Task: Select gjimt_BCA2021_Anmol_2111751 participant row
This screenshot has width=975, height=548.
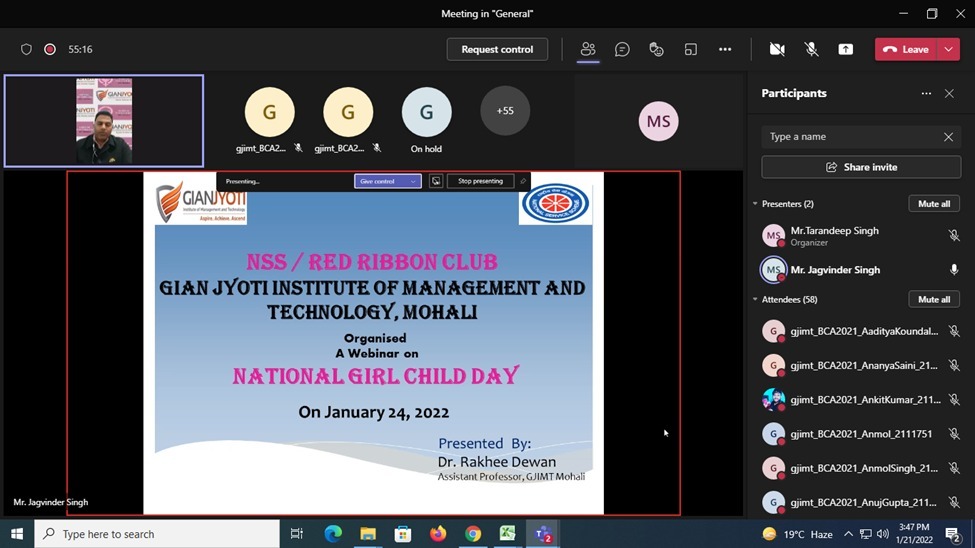Action: pyautogui.click(x=861, y=434)
